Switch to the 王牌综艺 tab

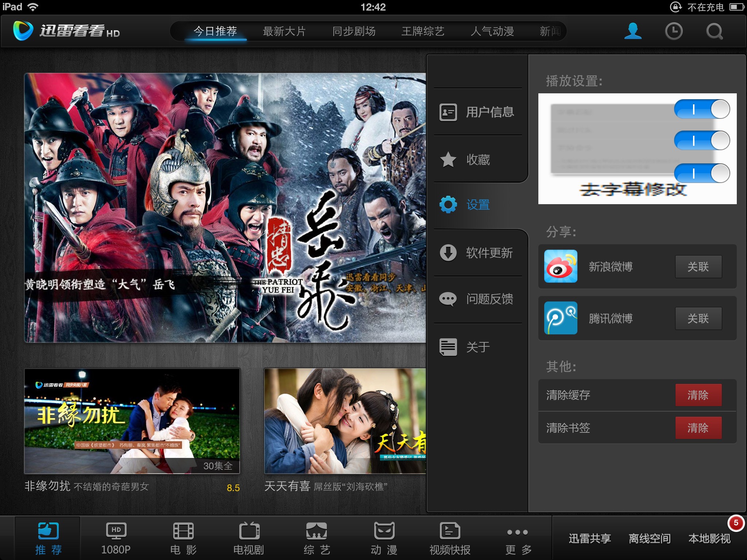point(423,31)
